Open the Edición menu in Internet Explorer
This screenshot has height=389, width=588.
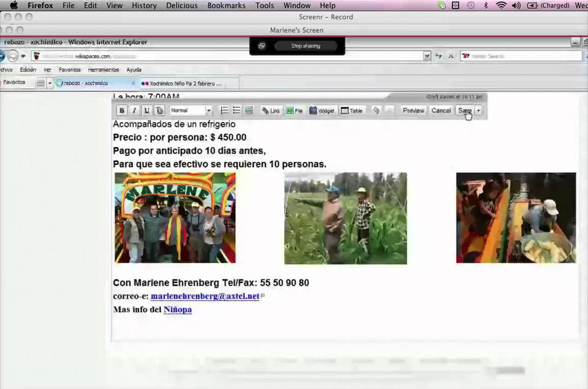28,70
